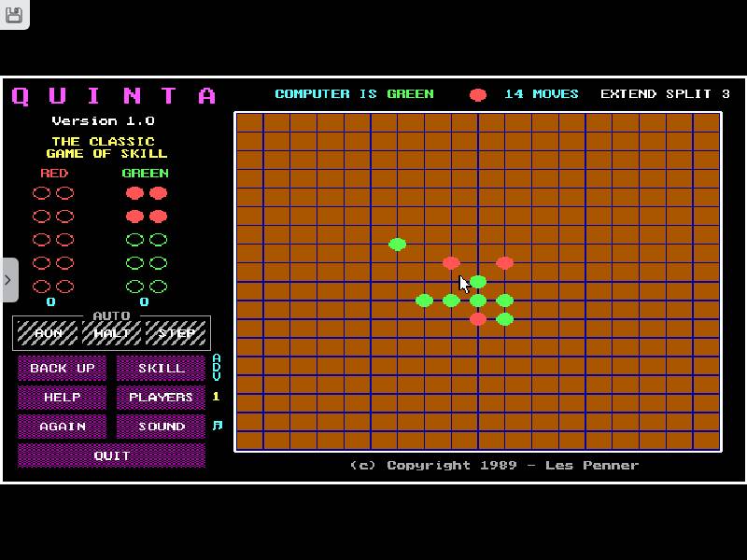Click the BACK UP button

coord(62,368)
